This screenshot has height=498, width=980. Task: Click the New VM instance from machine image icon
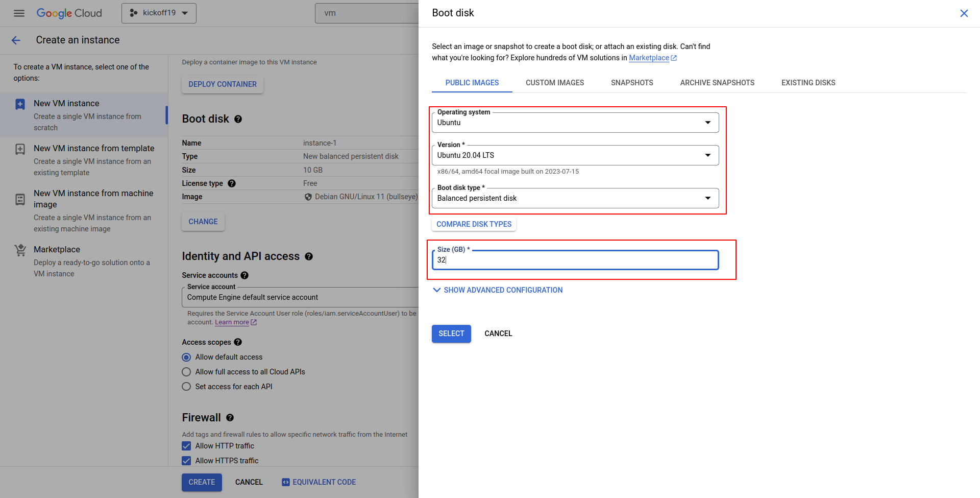tap(20, 199)
